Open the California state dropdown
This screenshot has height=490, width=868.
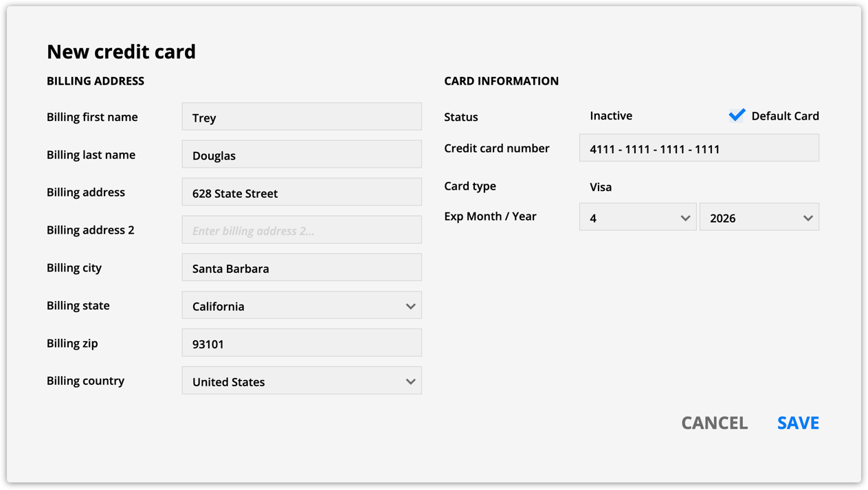(302, 305)
